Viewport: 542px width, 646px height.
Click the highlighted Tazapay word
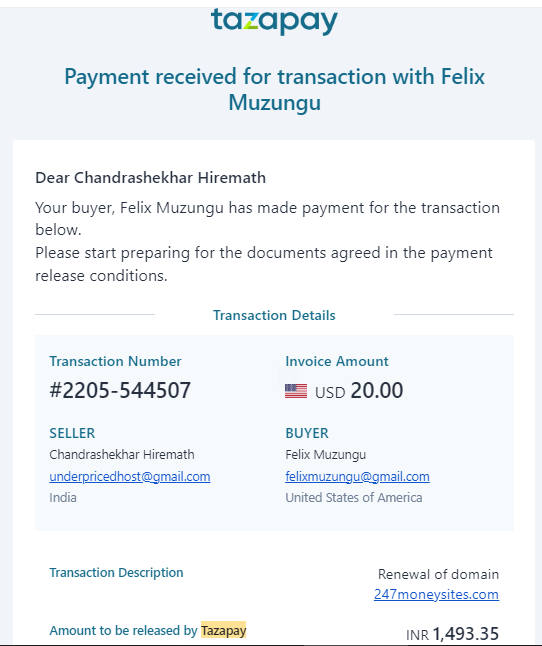point(224,630)
